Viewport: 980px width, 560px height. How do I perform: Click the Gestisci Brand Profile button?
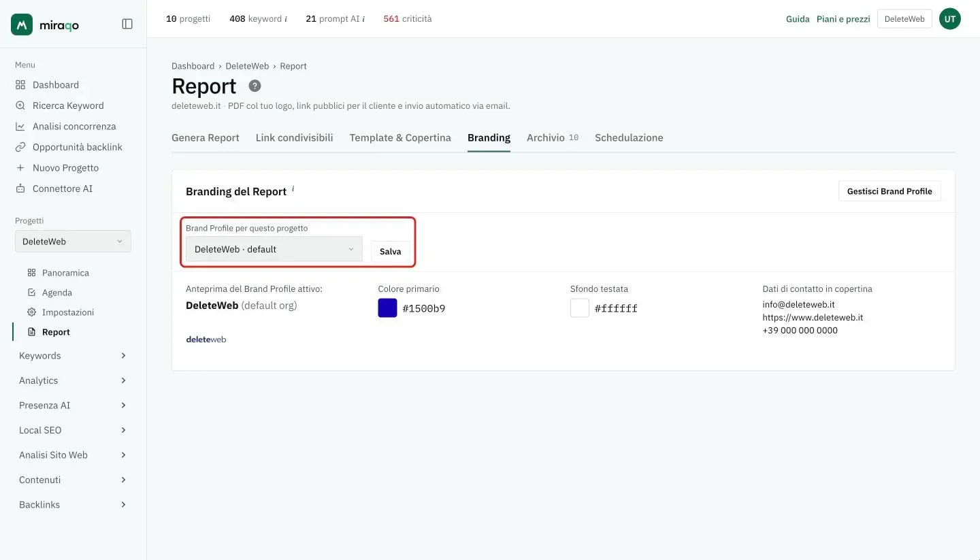tap(889, 191)
